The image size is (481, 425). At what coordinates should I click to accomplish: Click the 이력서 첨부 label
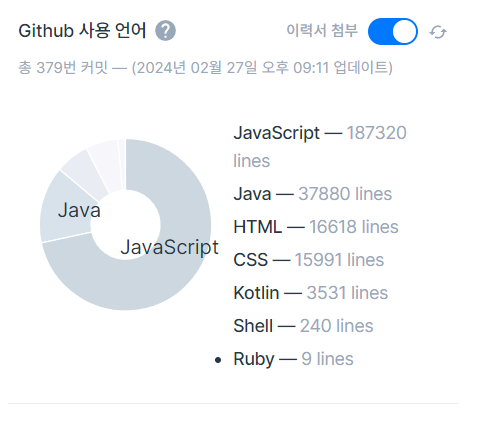tap(322, 30)
